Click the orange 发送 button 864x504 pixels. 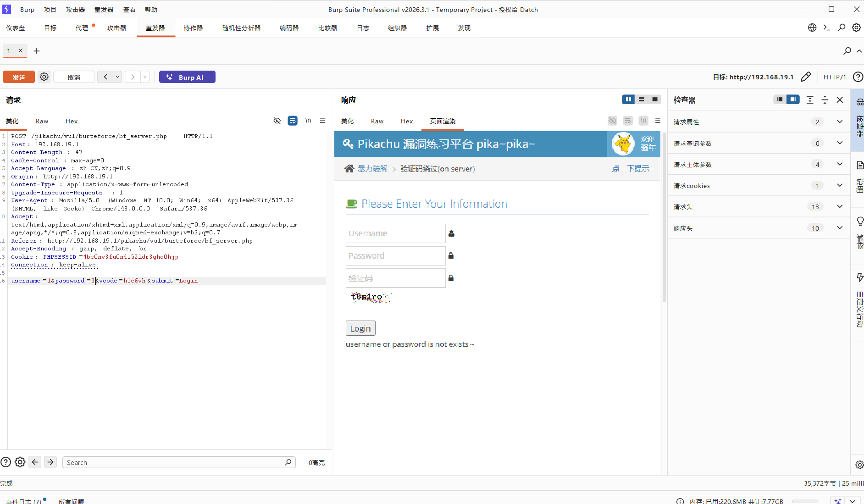click(x=19, y=77)
